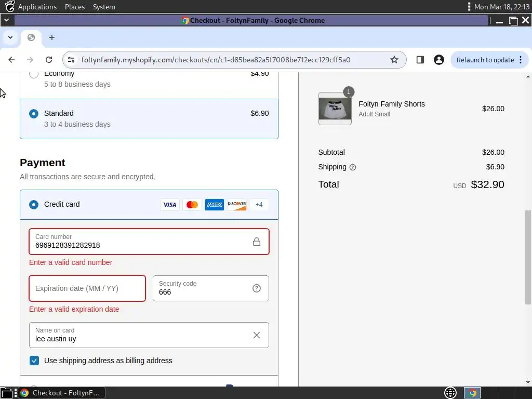Click the Total $32.90 amount
This screenshot has height=399, width=532.
pos(487,184)
